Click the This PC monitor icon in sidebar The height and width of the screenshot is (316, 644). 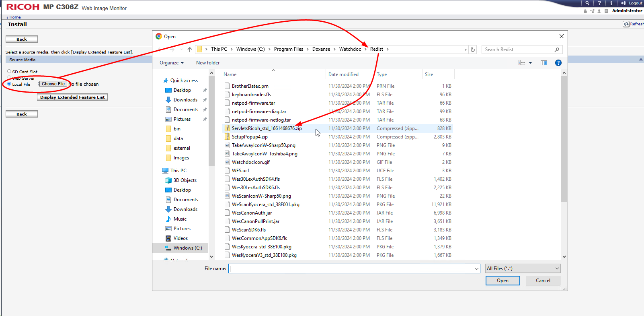165,171
